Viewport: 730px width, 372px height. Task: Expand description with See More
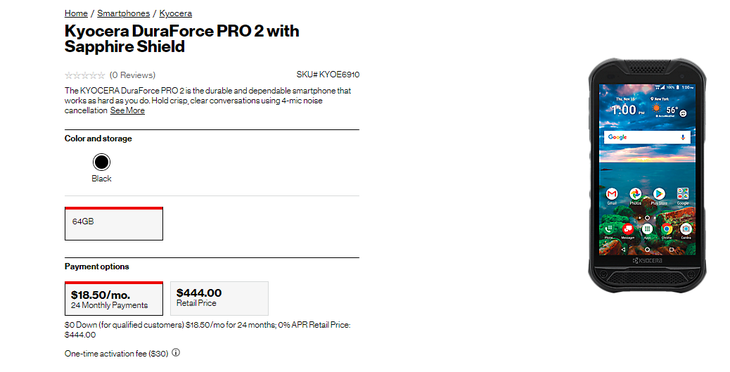pos(127,110)
